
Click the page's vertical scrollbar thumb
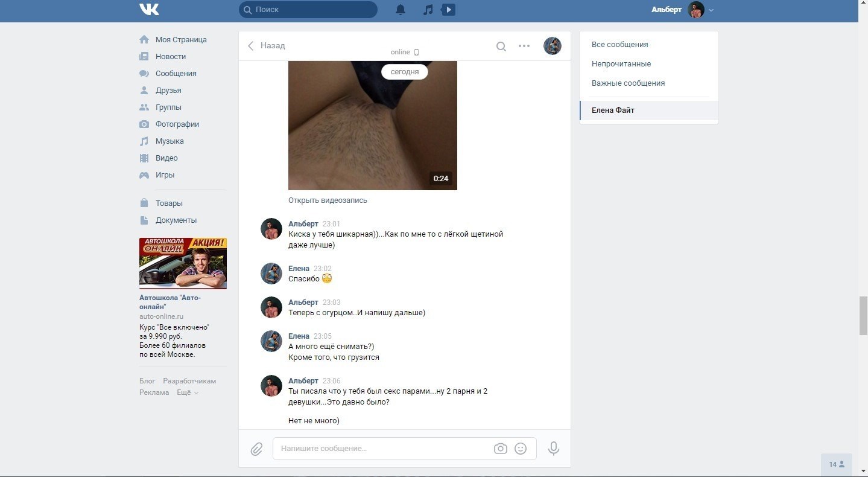863,315
